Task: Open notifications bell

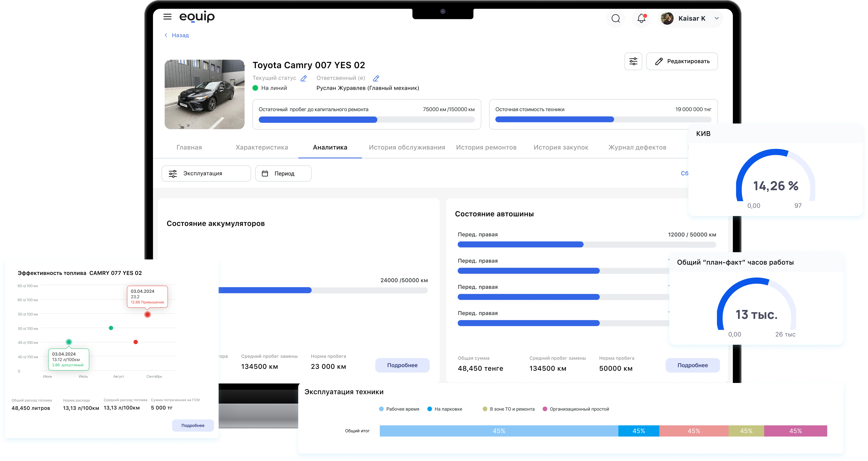Action: click(x=642, y=18)
